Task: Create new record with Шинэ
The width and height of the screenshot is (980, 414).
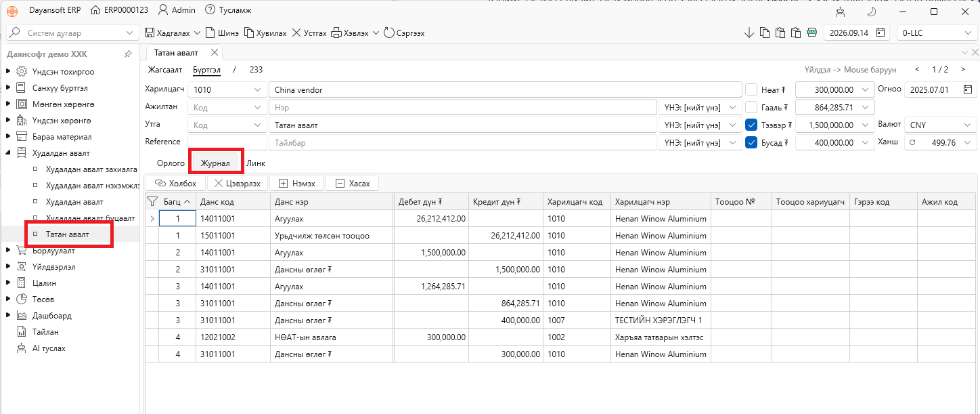Action: pyautogui.click(x=221, y=33)
